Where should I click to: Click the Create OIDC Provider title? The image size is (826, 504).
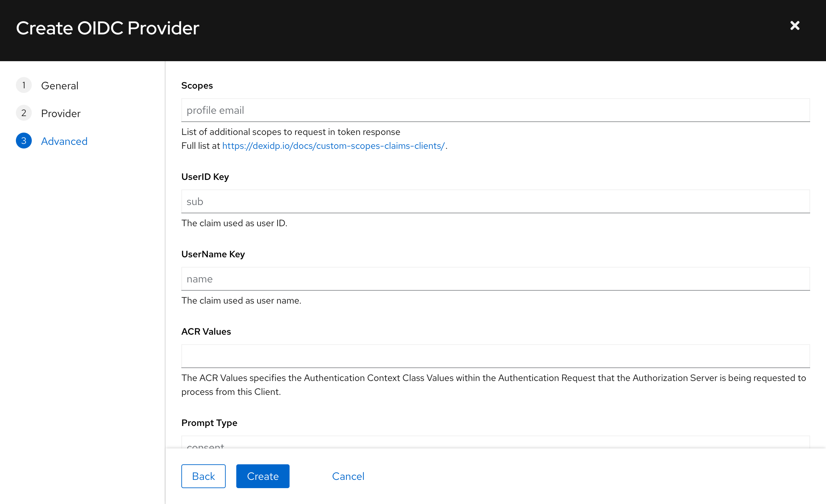[108, 28]
